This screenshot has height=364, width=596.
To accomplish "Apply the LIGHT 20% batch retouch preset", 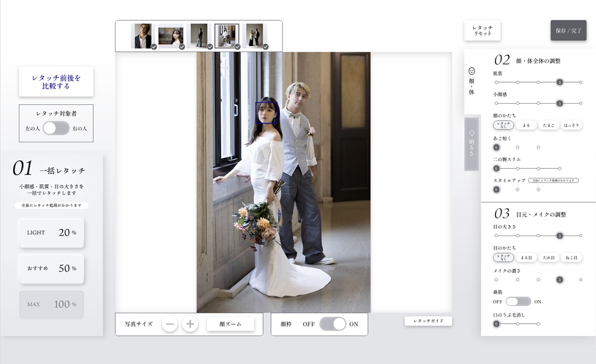I will pyautogui.click(x=51, y=233).
